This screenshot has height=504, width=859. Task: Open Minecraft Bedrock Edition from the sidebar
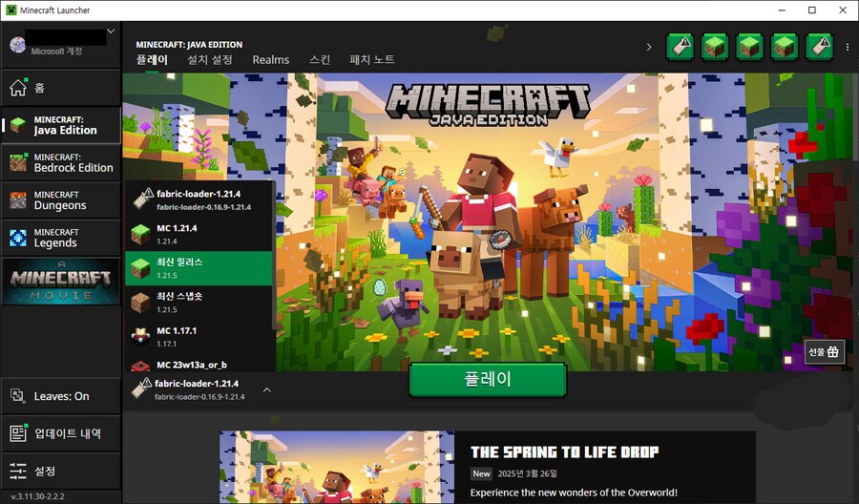[x=61, y=162]
